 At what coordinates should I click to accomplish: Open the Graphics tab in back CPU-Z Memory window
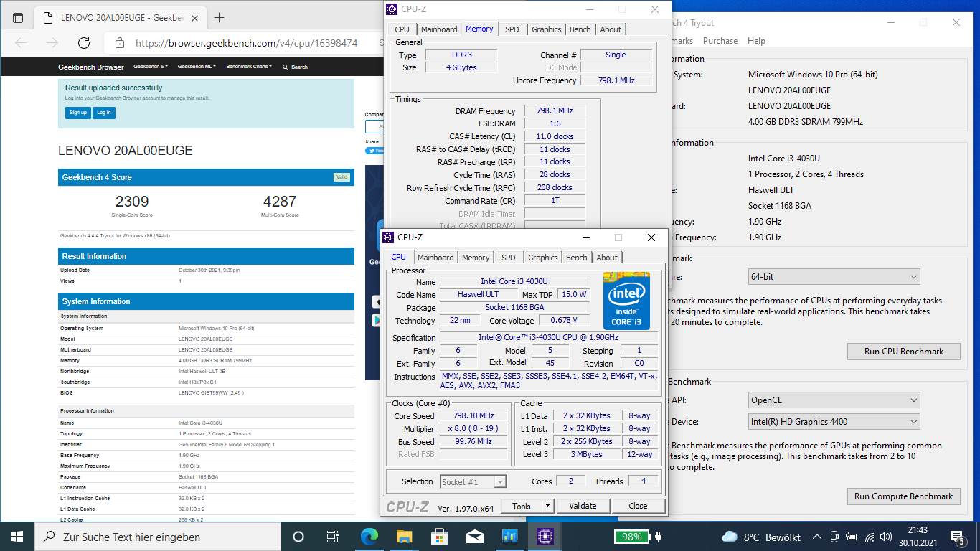(547, 29)
